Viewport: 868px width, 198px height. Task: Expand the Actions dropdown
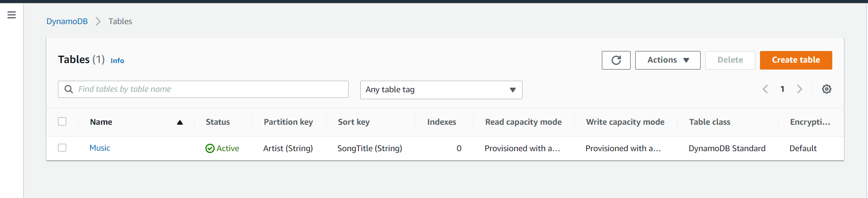(x=668, y=60)
